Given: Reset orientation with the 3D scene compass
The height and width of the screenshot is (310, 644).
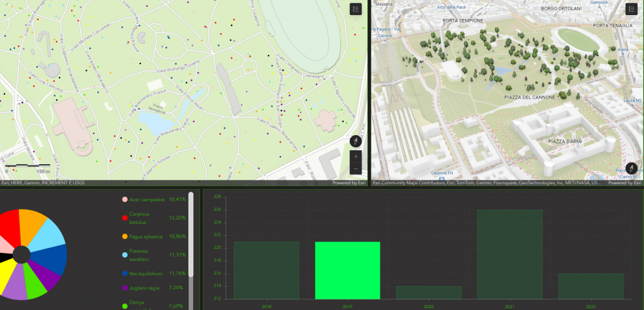Looking at the screenshot, I should coord(631,169).
